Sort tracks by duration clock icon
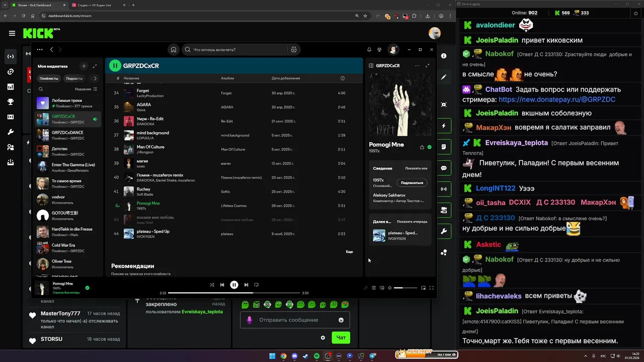Screen dimensions: 644x362 point(342,78)
